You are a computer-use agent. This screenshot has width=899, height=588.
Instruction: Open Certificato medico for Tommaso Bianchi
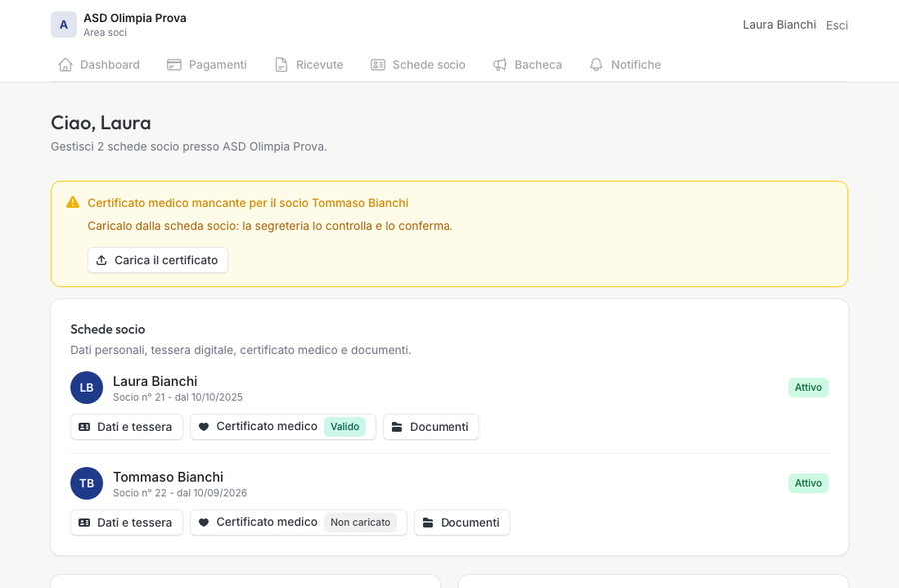click(x=298, y=523)
